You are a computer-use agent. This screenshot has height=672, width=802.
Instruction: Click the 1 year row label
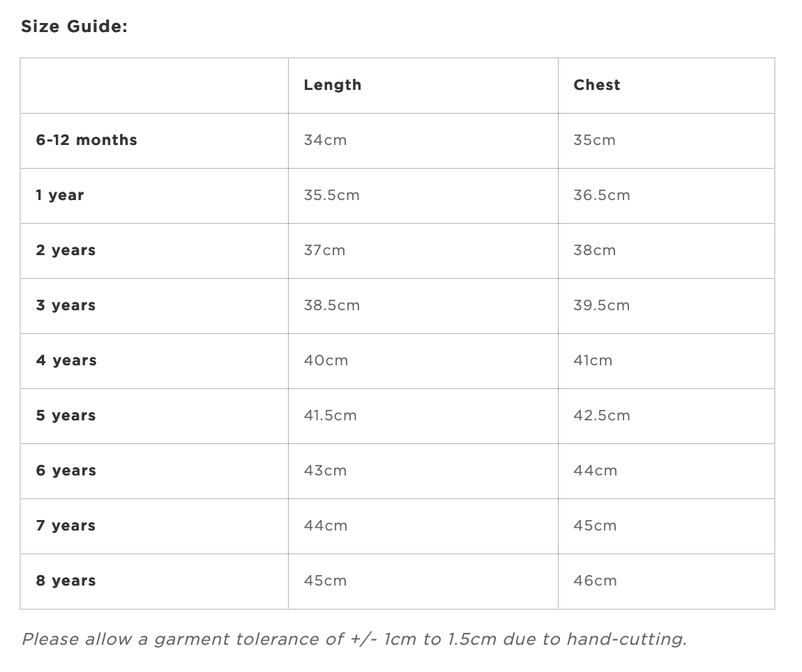60,195
